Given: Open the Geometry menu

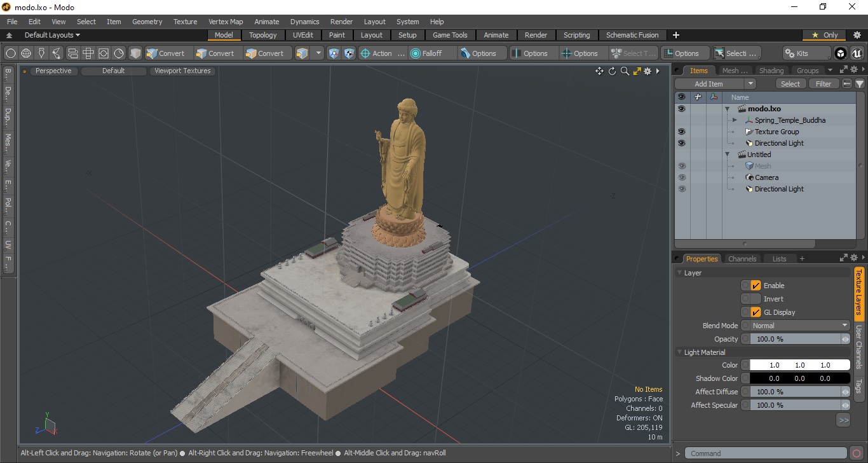Looking at the screenshot, I should 147,22.
